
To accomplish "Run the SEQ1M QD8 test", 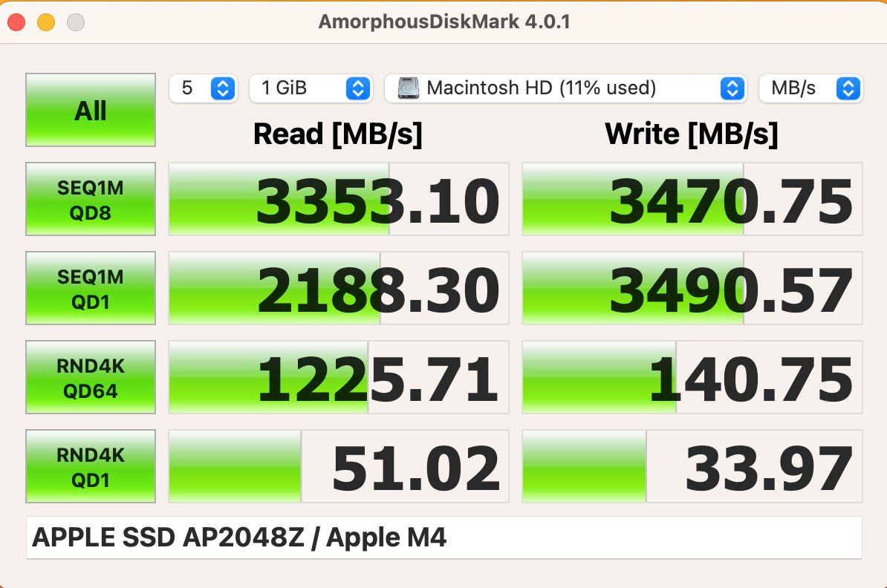I will click(x=91, y=199).
